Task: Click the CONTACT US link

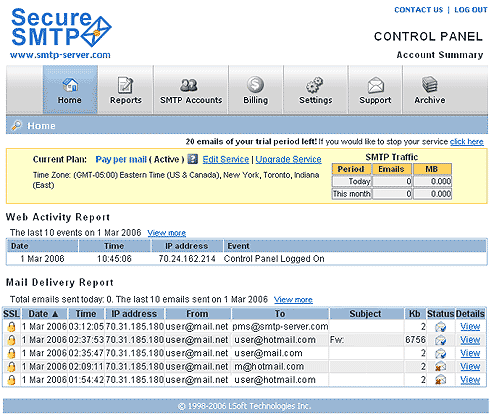Action: point(419,10)
